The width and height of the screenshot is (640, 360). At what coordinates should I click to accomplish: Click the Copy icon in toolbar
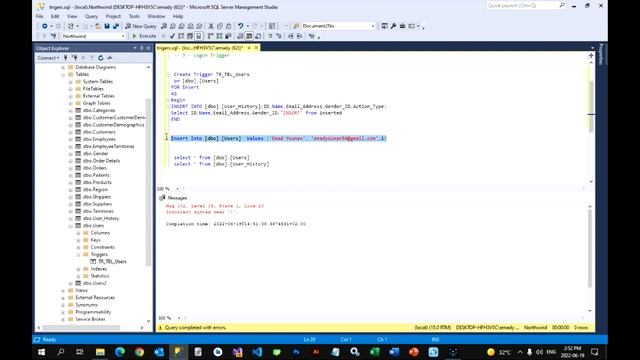pos(220,26)
